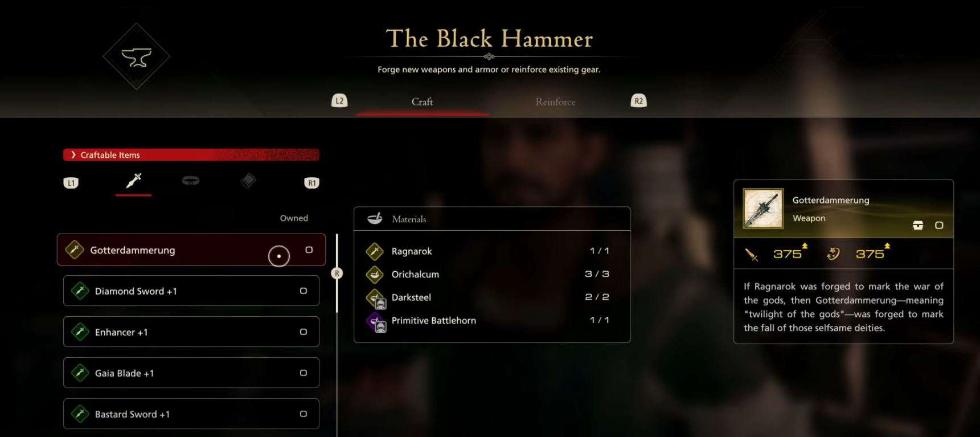Expand the Craftable Items header chevron

73,155
